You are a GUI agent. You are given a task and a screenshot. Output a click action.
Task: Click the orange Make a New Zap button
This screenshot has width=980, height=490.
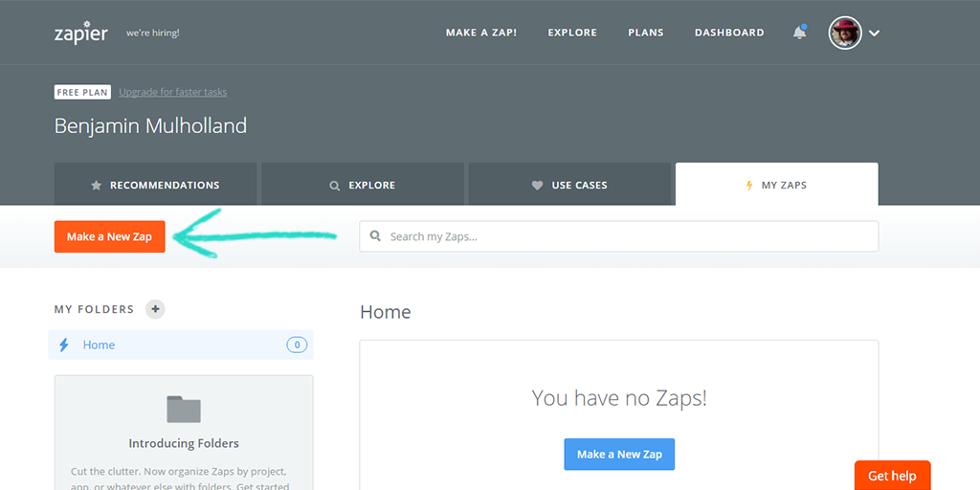click(x=109, y=237)
